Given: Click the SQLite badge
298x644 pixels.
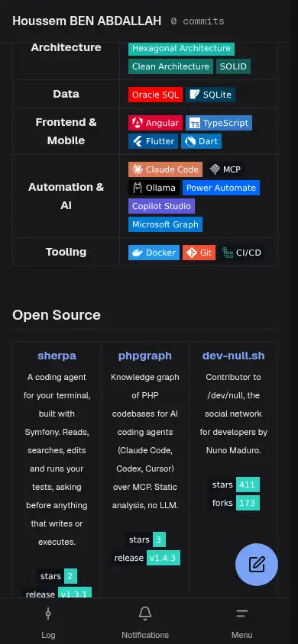Looking at the screenshot, I should tap(210, 95).
